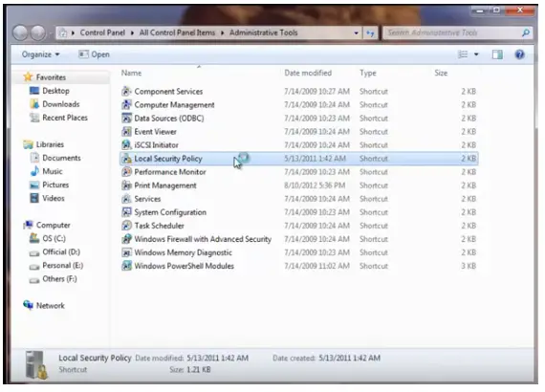Image resolution: width=545 pixels, height=392 pixels.
Task: Click the Data Sources (ODBC) icon
Action: coord(126,119)
